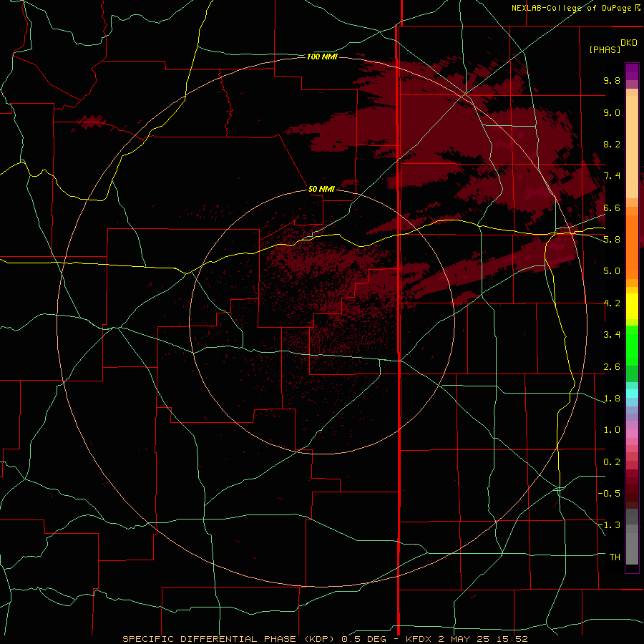Click the 9.8 value on the legend
The width and height of the screenshot is (644, 644).
(x=612, y=80)
